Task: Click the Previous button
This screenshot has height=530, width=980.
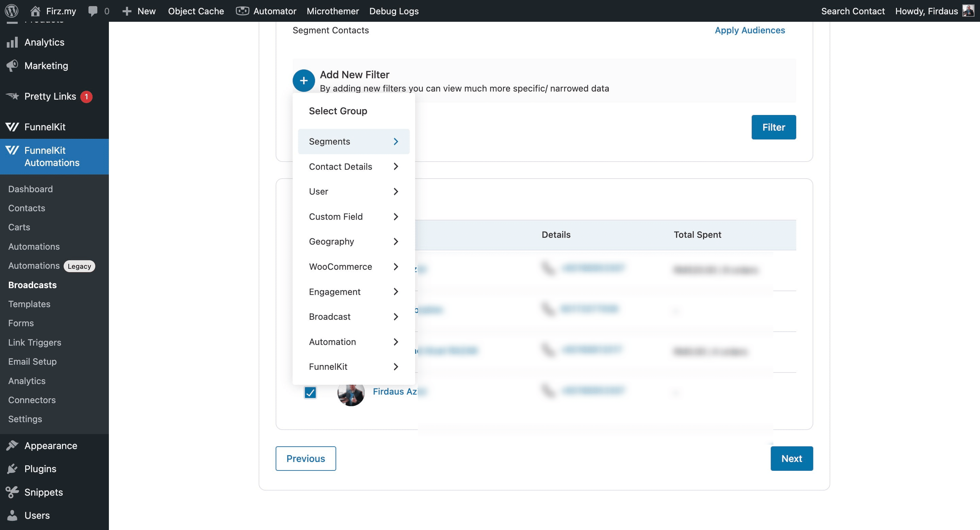Action: pyautogui.click(x=306, y=459)
